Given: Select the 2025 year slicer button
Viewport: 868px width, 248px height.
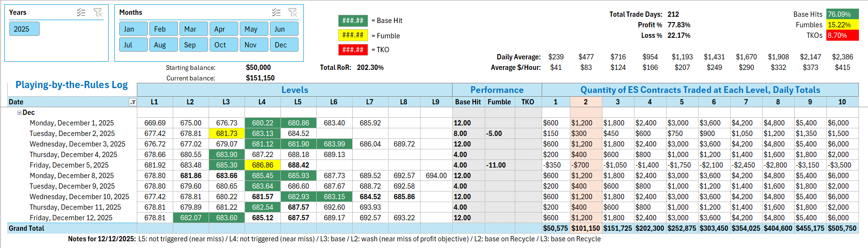Looking at the screenshot, I should point(24,29).
